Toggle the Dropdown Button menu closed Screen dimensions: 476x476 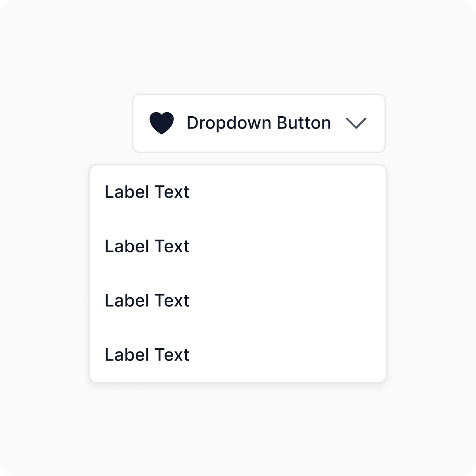coord(259,123)
